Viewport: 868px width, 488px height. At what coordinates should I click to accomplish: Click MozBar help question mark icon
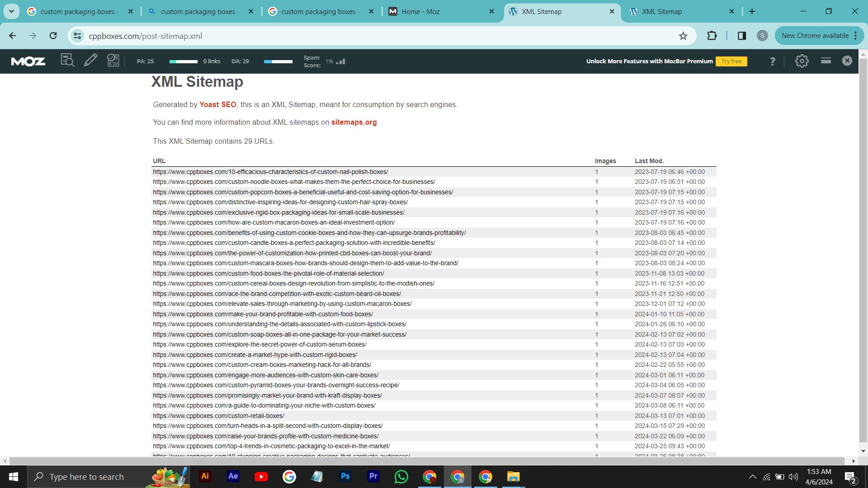pyautogui.click(x=772, y=61)
